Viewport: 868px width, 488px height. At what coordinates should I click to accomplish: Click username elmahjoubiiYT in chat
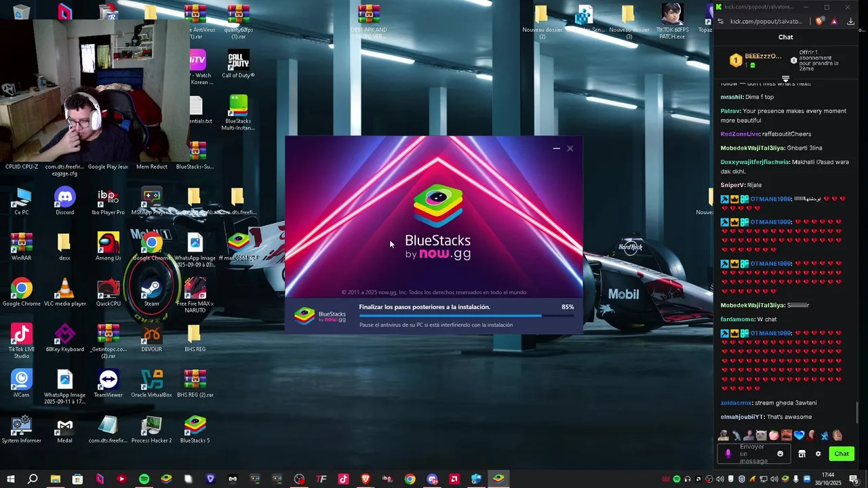coord(742,417)
